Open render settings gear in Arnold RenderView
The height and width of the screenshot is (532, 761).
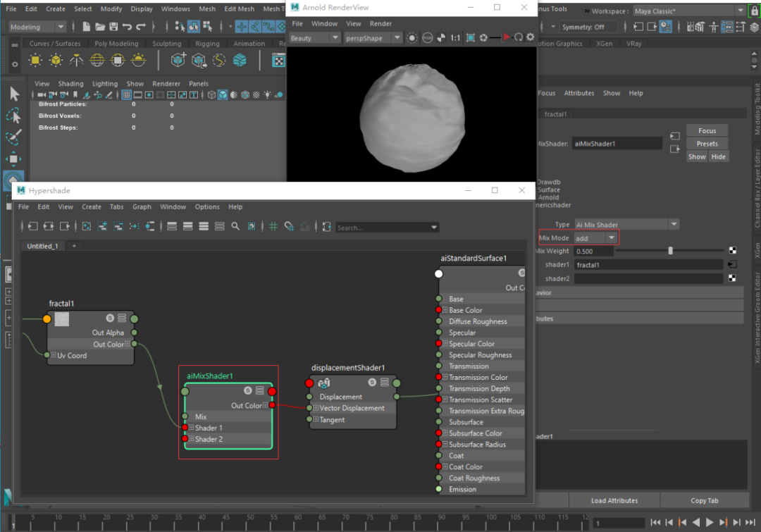pos(530,37)
